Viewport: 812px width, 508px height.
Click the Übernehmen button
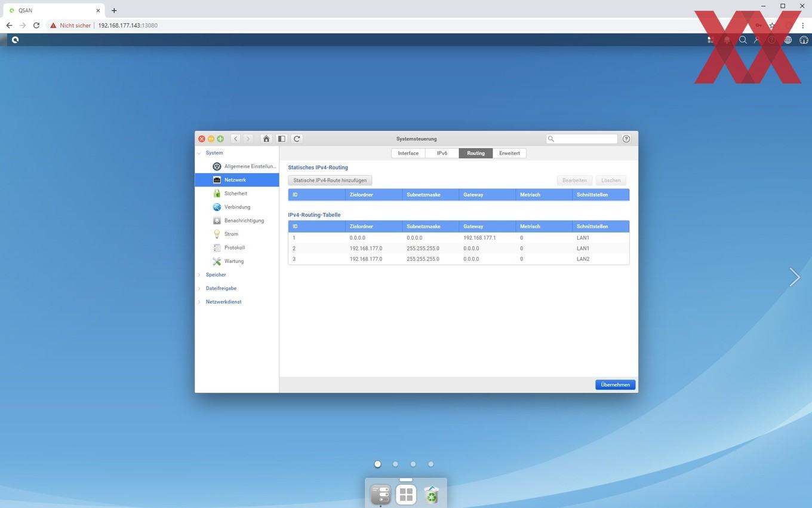click(616, 385)
